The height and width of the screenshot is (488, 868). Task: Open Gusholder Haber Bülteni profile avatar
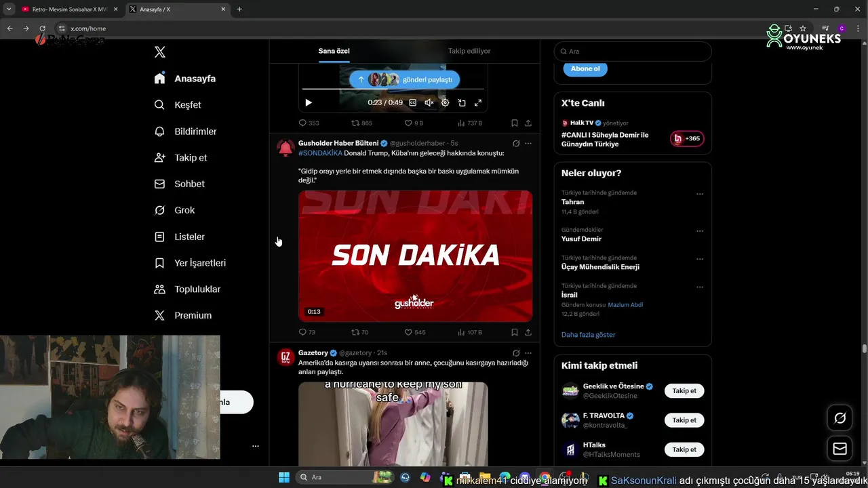click(x=286, y=148)
